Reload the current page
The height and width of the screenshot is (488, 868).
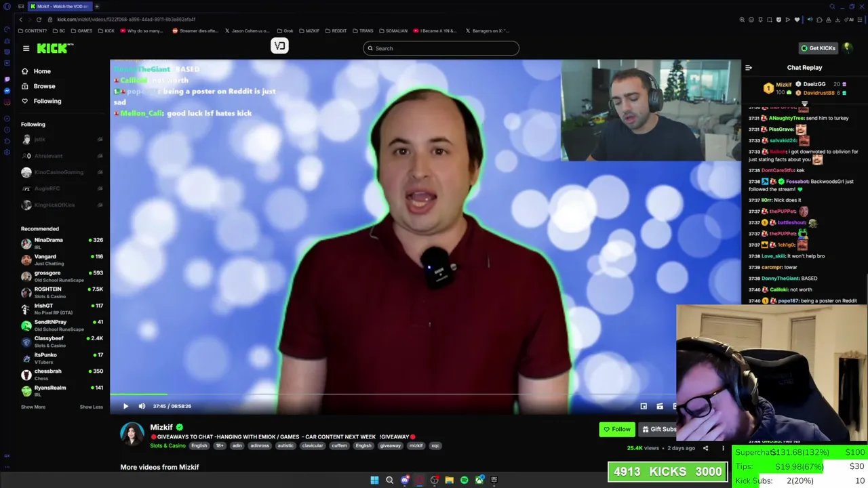pyautogui.click(x=39, y=19)
